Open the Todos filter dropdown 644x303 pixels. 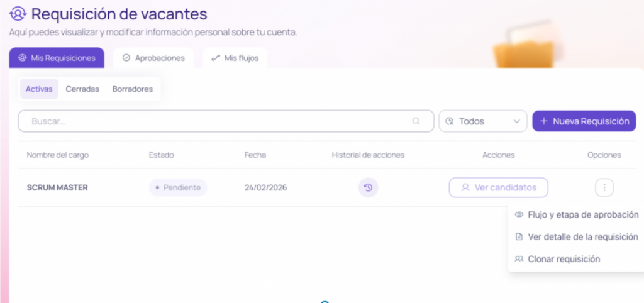click(482, 121)
